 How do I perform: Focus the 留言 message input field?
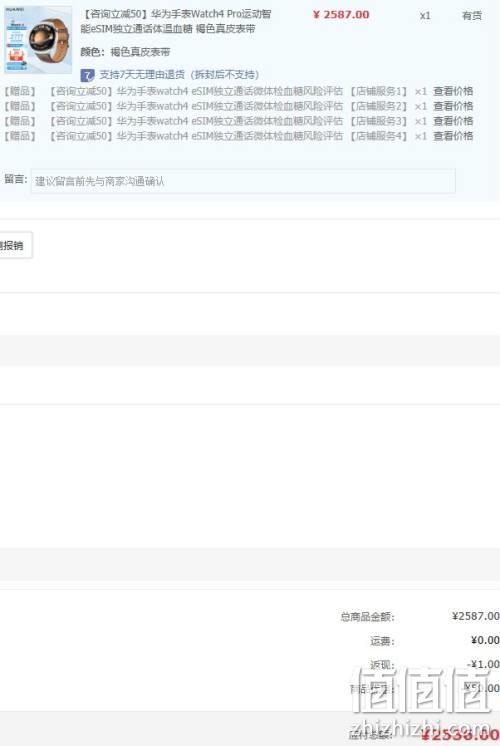243,181
